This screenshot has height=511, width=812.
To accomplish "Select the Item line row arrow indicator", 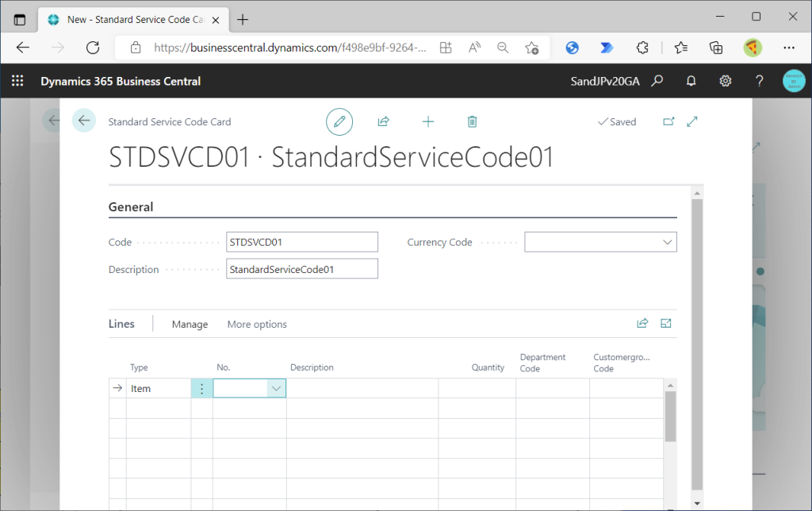I will 117,388.
